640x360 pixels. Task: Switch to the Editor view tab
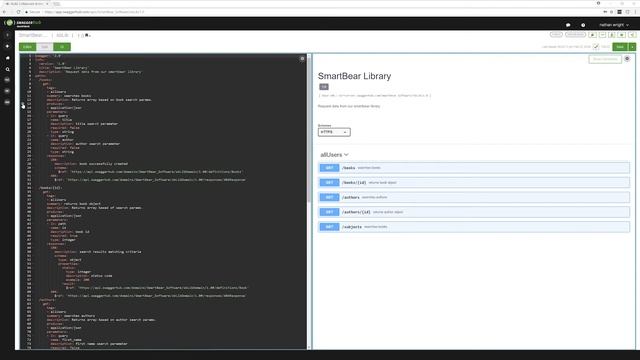27,47
